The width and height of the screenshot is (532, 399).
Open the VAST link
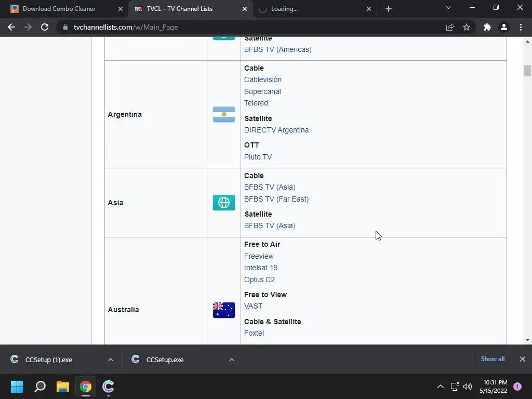pyautogui.click(x=253, y=306)
